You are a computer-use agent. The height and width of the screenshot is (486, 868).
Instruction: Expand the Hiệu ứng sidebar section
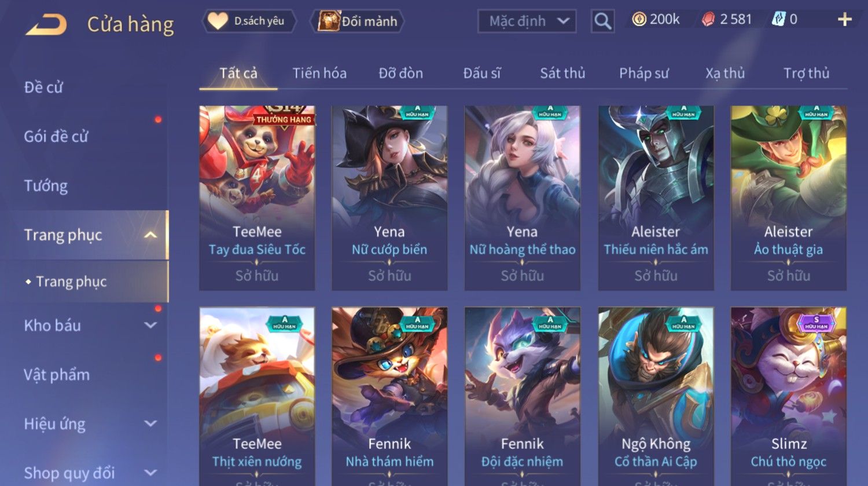pyautogui.click(x=150, y=423)
